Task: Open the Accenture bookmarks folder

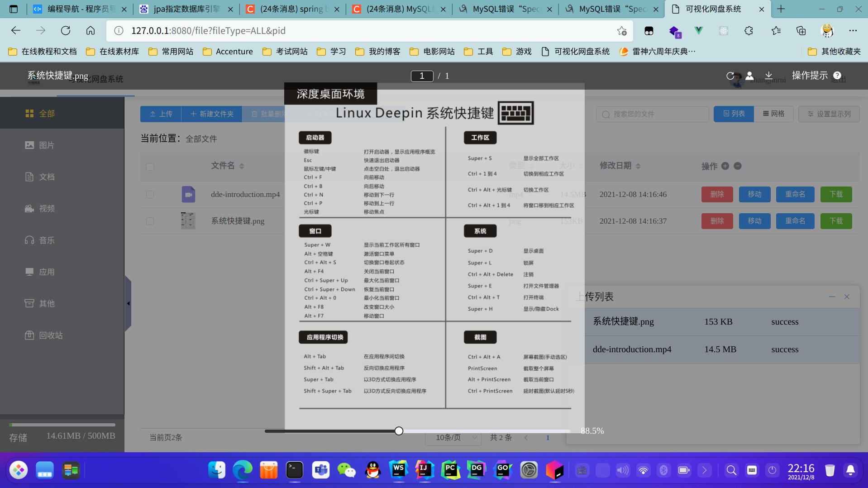Action: (228, 52)
